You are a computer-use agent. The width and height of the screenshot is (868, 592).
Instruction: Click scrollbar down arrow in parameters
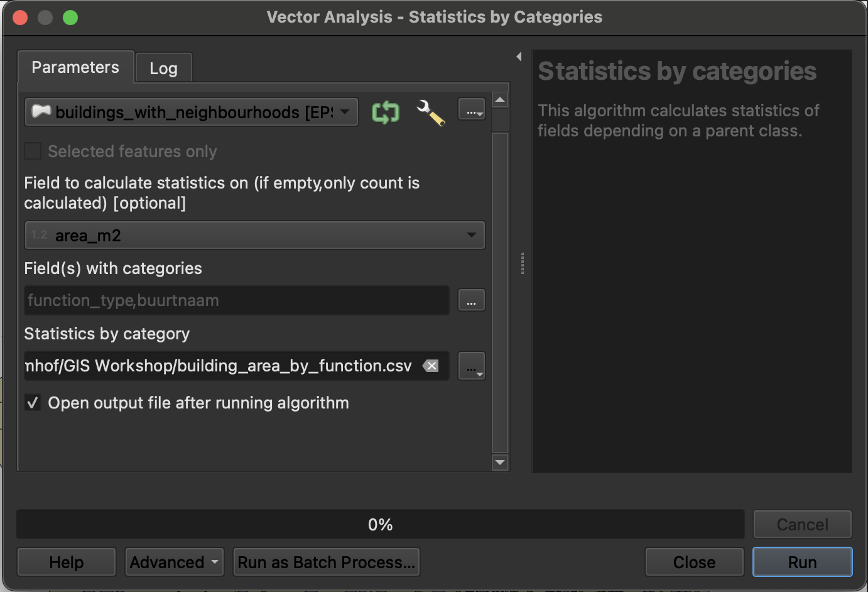500,463
